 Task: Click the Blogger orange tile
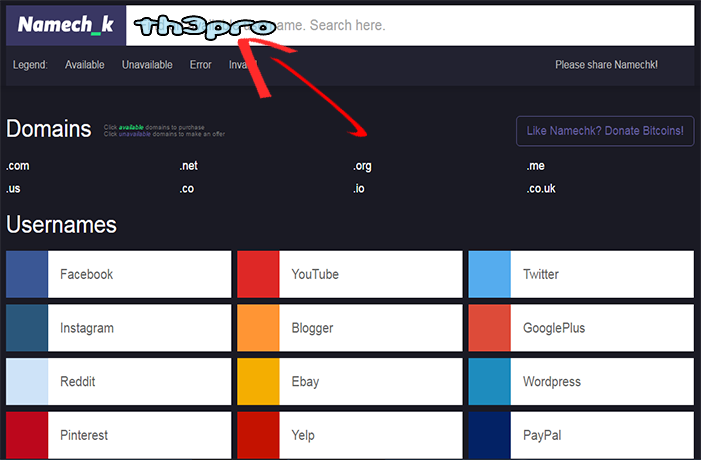coord(258,328)
